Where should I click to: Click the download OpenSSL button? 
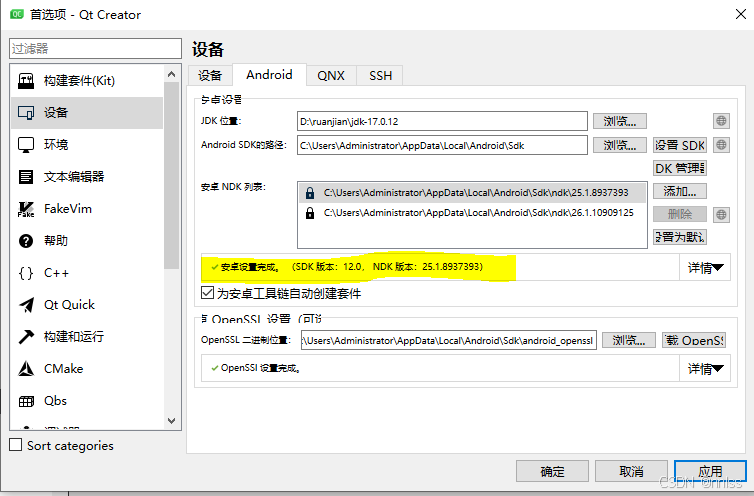tap(694, 340)
